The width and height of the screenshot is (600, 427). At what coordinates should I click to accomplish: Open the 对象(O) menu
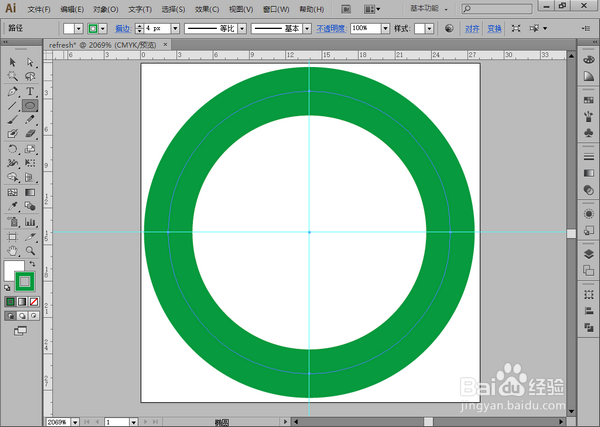click(106, 9)
